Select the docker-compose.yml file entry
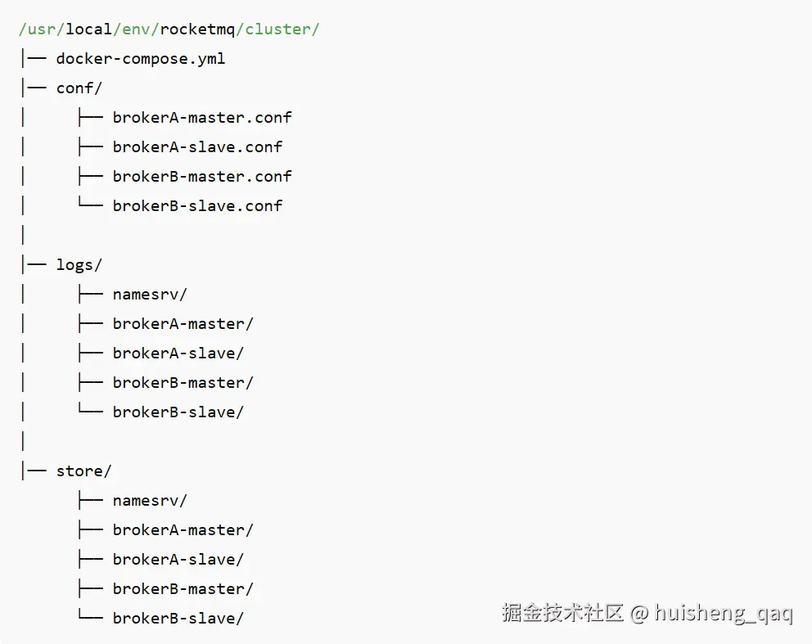812x644 pixels. coord(140,59)
